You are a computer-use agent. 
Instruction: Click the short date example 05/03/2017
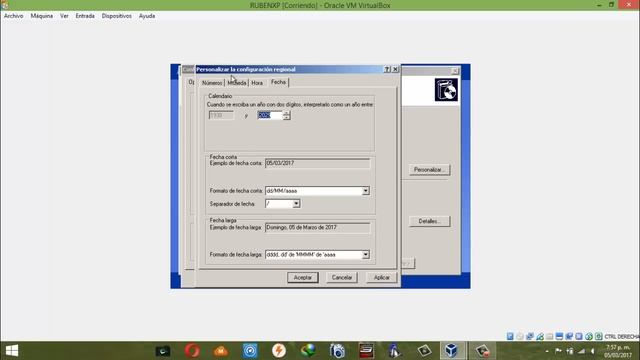[318, 163]
